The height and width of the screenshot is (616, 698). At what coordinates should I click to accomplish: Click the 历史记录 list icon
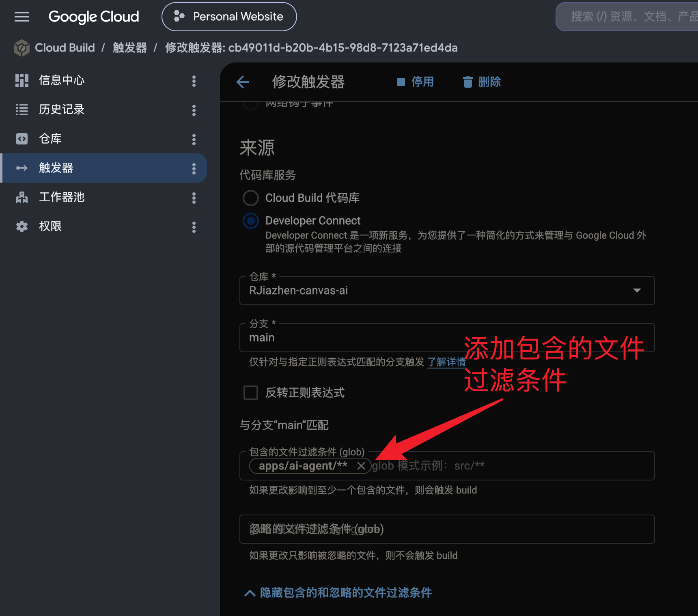(22, 110)
